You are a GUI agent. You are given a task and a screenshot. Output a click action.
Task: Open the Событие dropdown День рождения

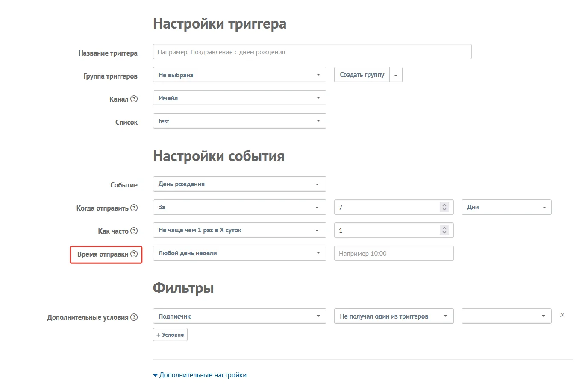click(240, 184)
